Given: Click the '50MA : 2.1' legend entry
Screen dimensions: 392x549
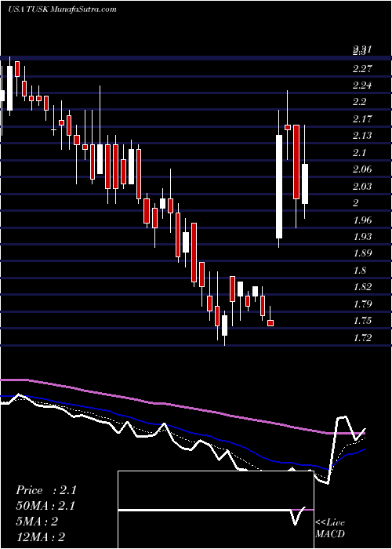Looking at the screenshot, I should coord(45,506).
